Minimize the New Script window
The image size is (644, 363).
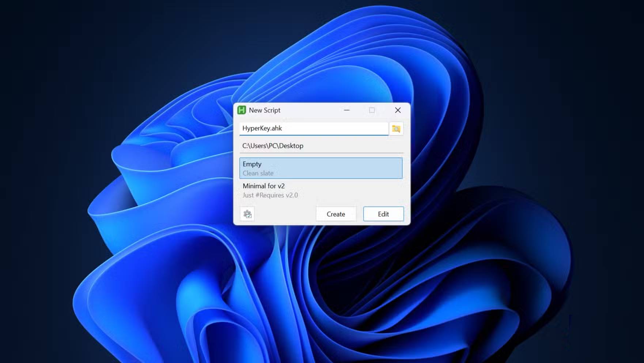pos(346,110)
